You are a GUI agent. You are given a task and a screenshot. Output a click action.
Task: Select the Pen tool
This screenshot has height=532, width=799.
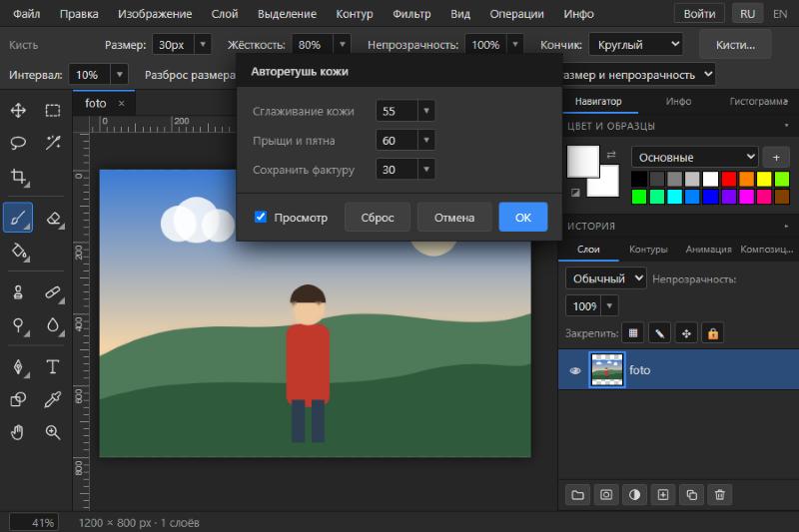coord(18,366)
